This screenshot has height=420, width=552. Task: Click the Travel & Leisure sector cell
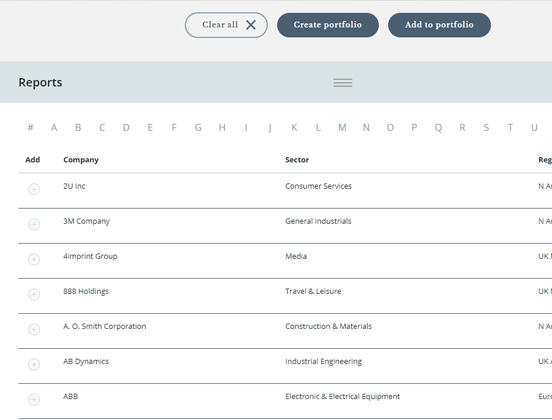[313, 291]
